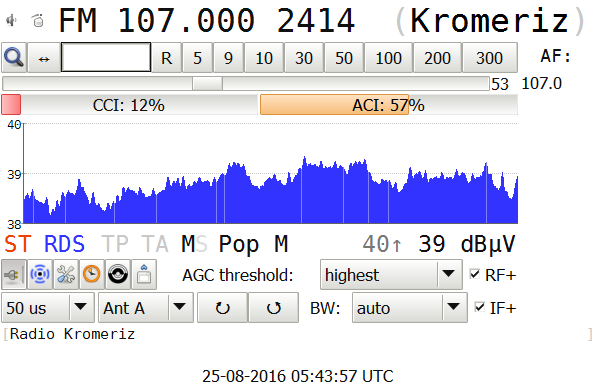Viewport: 596px width, 387px height.
Task: Click the RDS indicator label
Action: [64, 244]
